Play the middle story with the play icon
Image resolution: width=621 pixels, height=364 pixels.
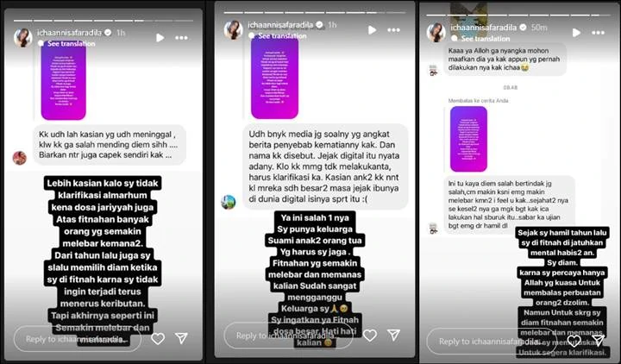372,30
